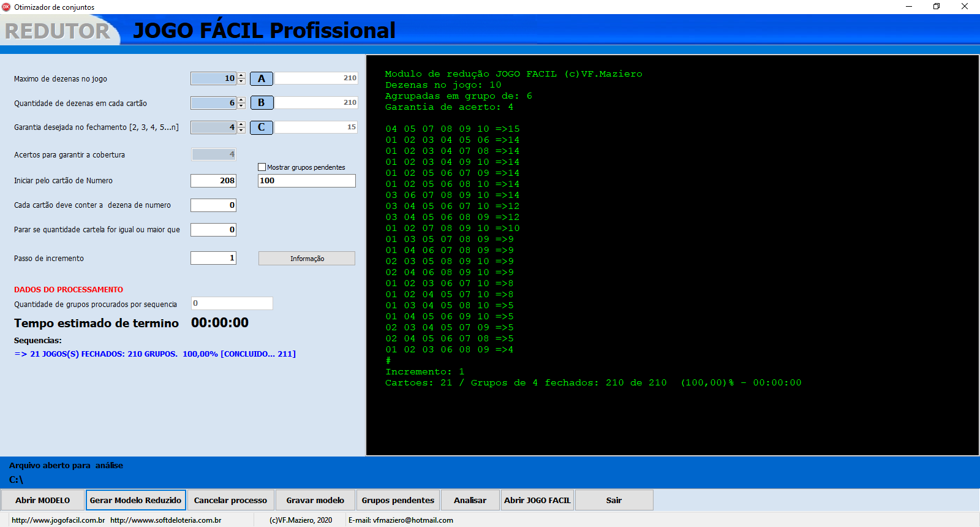
Task: Open the jogofacil.com.br link
Action: click(58, 520)
